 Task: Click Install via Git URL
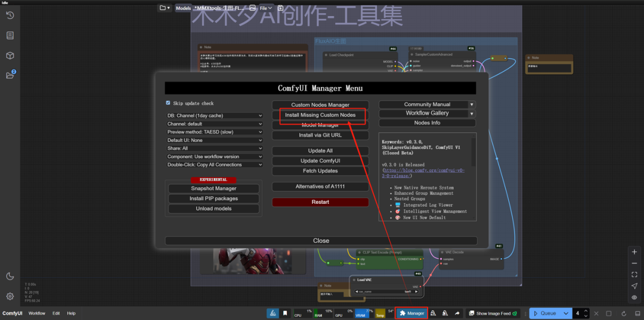(x=320, y=135)
